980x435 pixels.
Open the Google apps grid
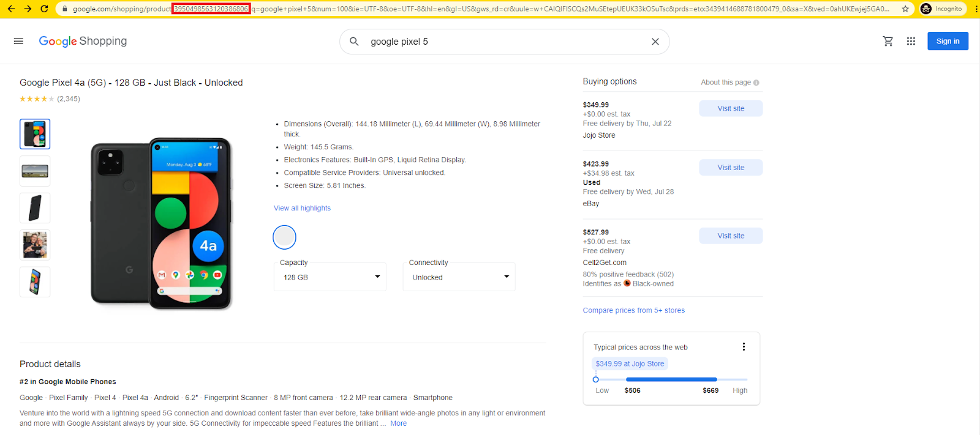tap(911, 41)
